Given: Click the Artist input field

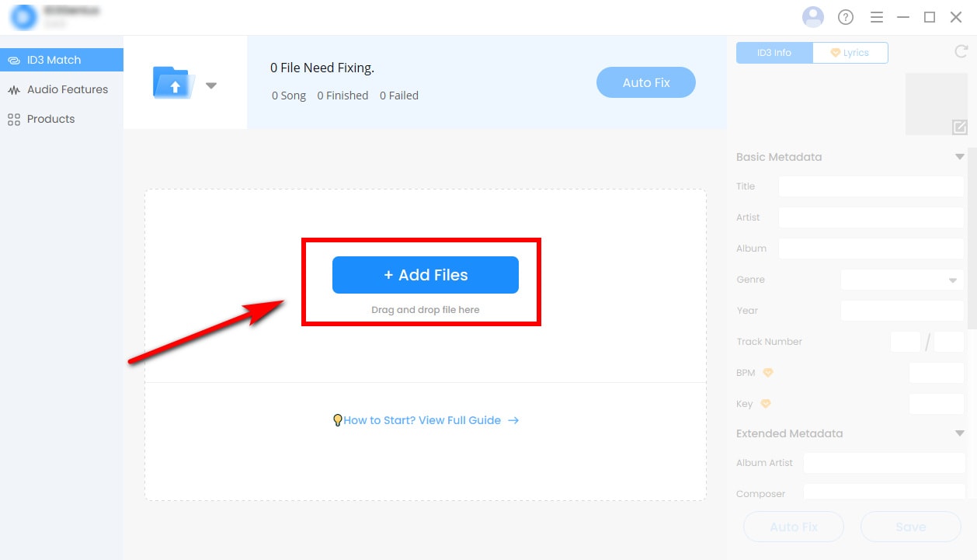Looking at the screenshot, I should pos(871,217).
